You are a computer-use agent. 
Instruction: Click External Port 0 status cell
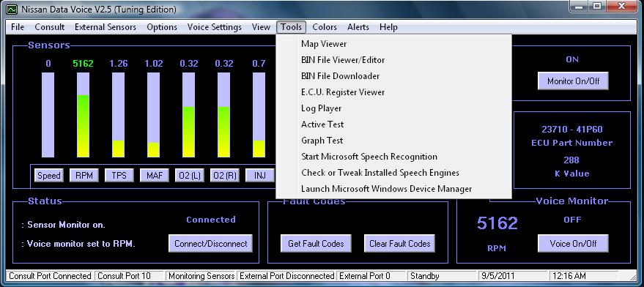[x=371, y=276]
